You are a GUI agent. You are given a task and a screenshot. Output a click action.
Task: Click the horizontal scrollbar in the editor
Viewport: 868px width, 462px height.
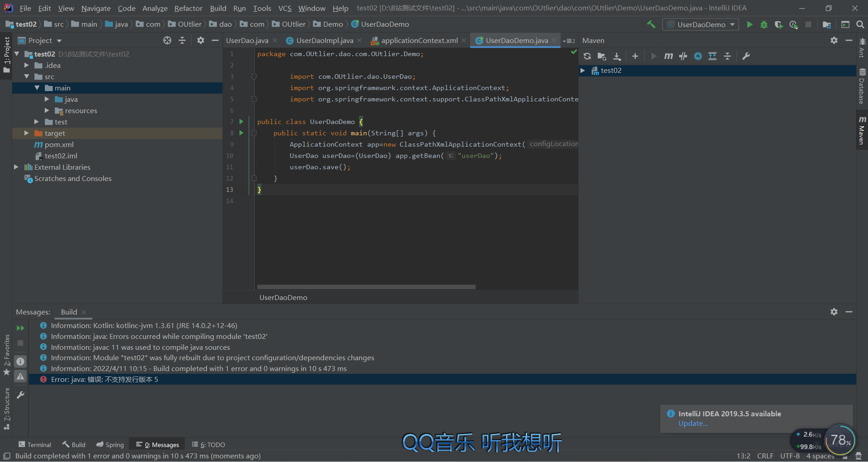(x=366, y=287)
